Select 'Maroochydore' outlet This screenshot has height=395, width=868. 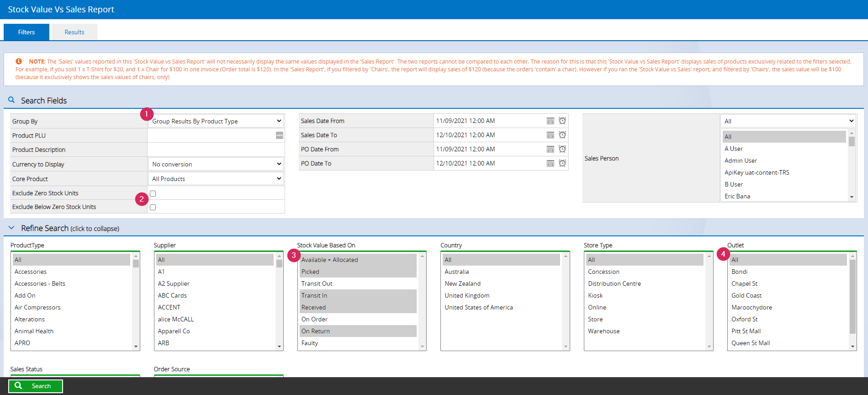tap(789, 307)
